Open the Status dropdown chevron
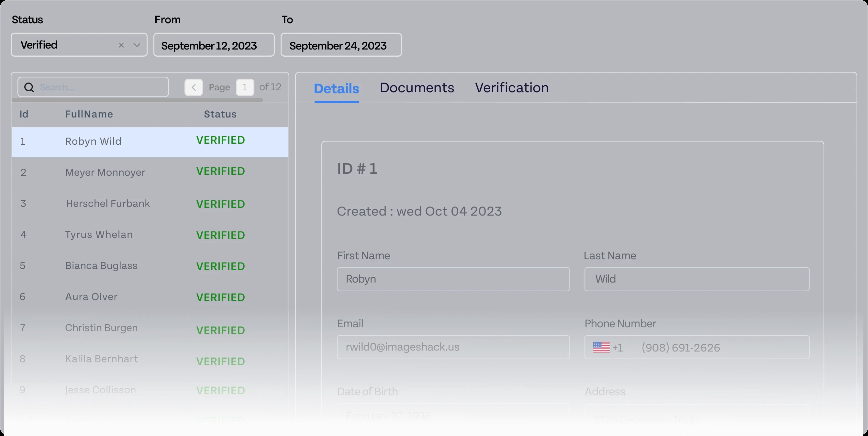Image resolution: width=868 pixels, height=436 pixels. click(x=137, y=45)
